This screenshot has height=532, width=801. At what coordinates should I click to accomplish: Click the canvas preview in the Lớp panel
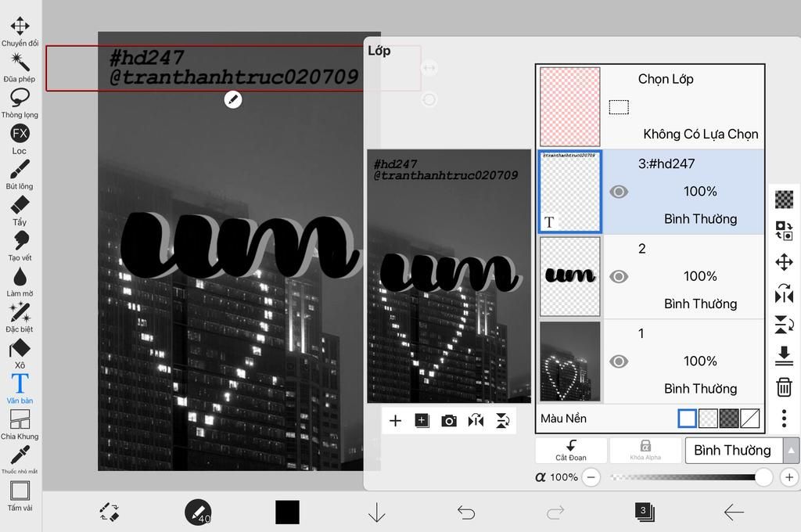(449, 276)
